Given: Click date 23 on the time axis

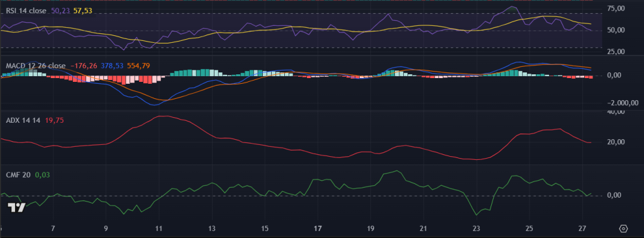Looking at the screenshot, I should tap(477, 228).
